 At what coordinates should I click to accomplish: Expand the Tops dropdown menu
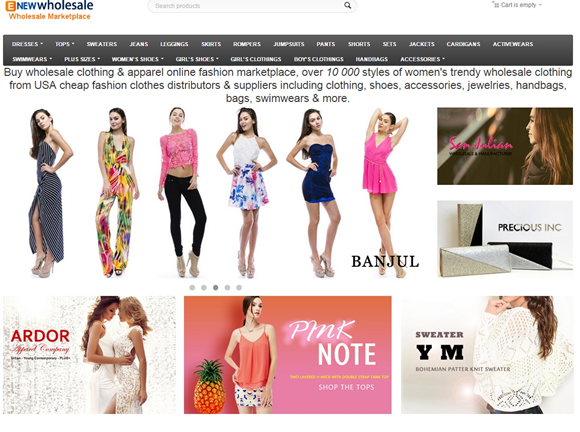click(x=64, y=44)
